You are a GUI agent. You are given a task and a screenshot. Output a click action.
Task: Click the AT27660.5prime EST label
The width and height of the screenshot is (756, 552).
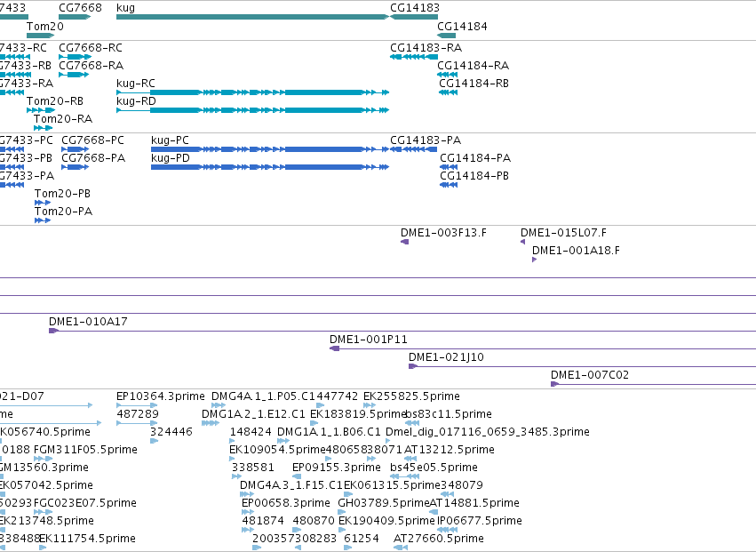[x=439, y=539]
